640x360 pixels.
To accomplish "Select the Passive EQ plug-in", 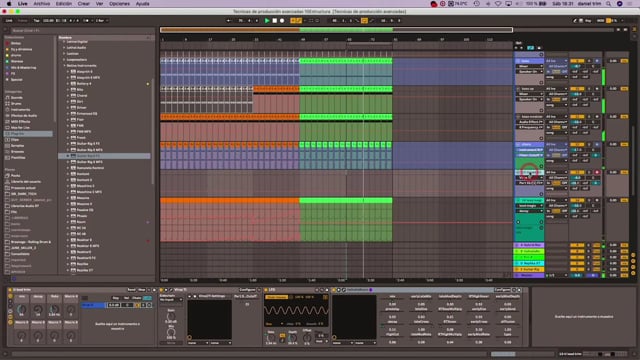I will point(85,210).
